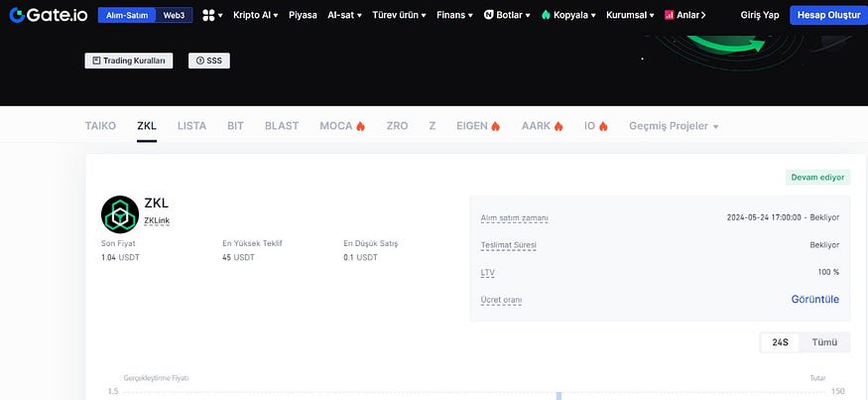Open the Piyasa menu item
This screenshot has height=400, width=868.
click(303, 15)
